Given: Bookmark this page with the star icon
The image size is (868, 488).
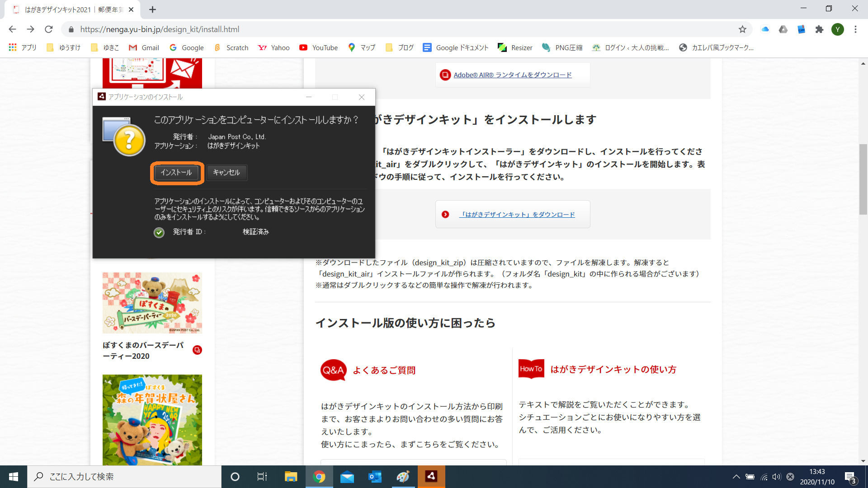Looking at the screenshot, I should click(x=742, y=29).
